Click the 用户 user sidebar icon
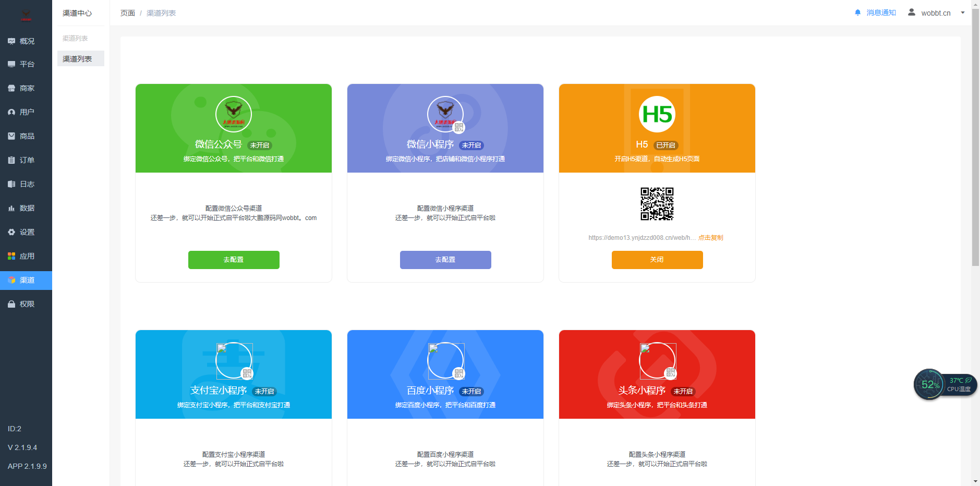Screen dimensions: 980x486 pos(11,112)
